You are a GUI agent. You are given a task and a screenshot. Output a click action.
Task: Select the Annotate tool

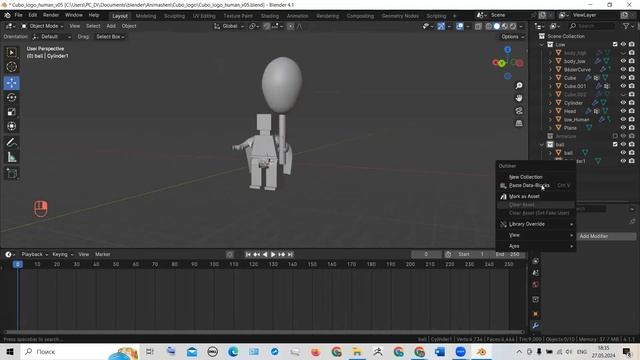(11, 142)
